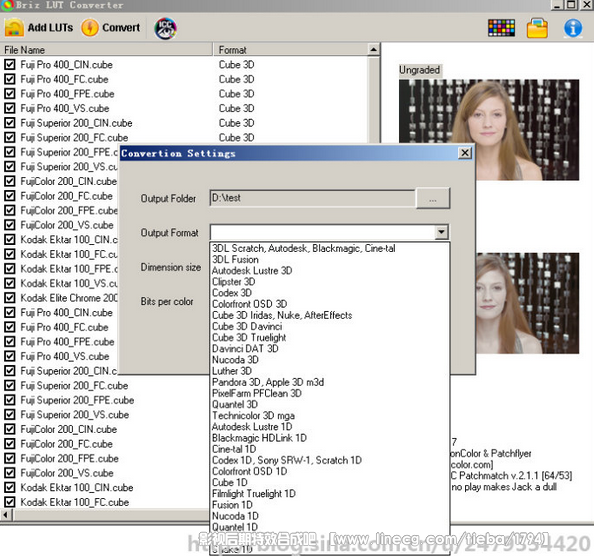Click the Convert lightning icon
Image resolution: width=594 pixels, height=556 pixels.
(x=90, y=28)
